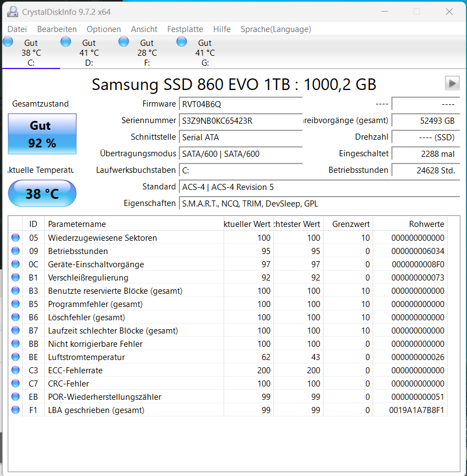Click the blue status orb above drive C:
The width and height of the screenshot is (467, 476).
8,41
